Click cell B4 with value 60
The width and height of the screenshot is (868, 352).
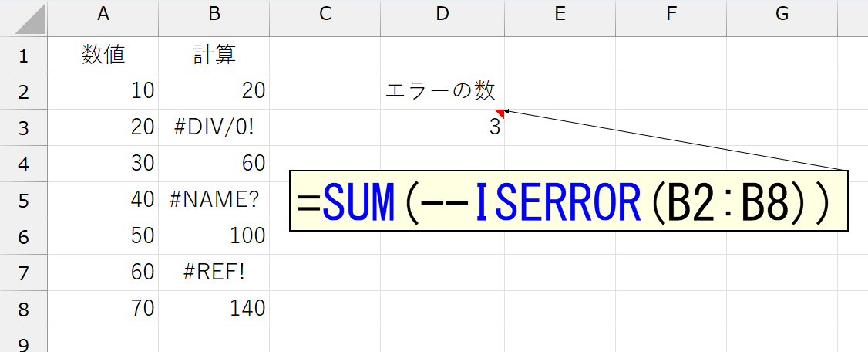pos(214,164)
